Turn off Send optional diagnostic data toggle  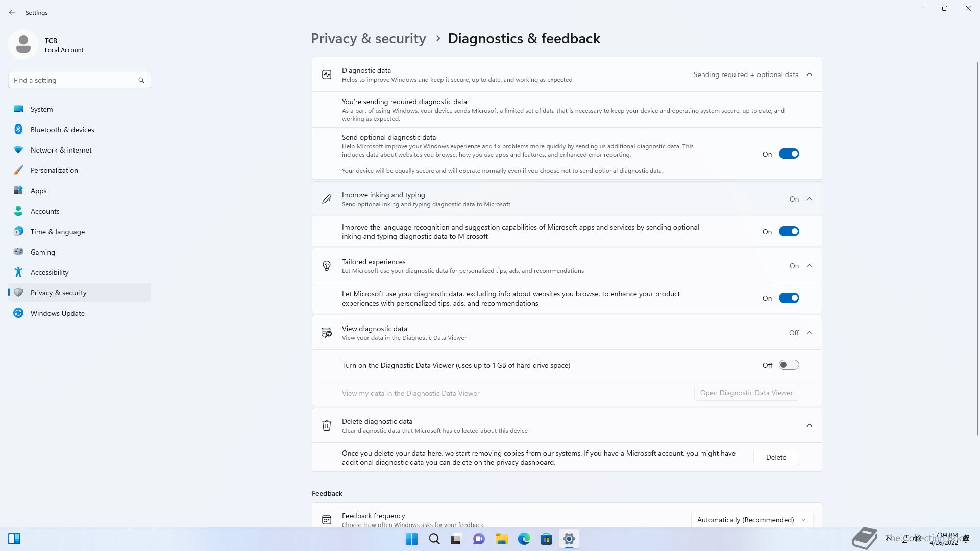tap(789, 154)
